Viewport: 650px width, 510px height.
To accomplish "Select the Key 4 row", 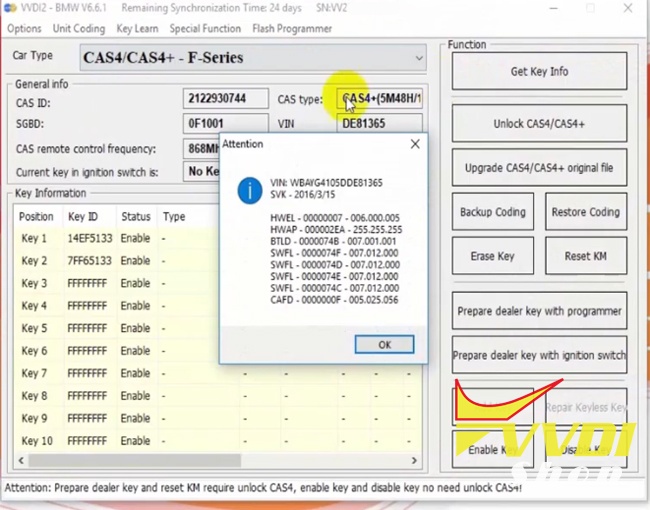I will pos(116,306).
